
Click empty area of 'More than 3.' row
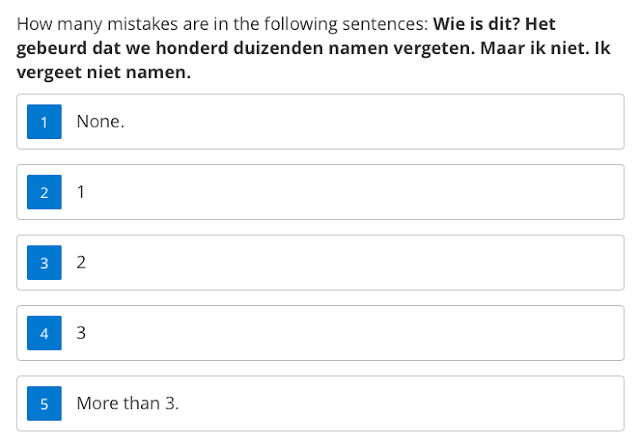367,403
